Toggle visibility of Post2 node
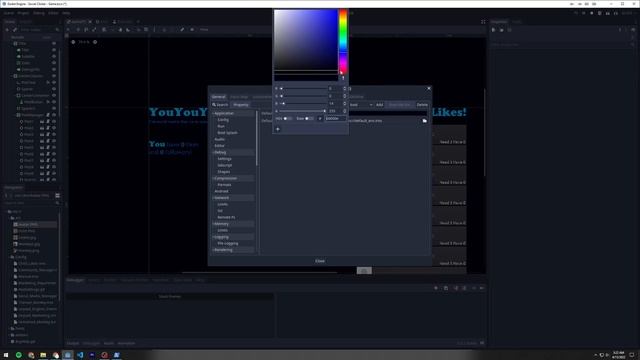This screenshot has height=360, width=640. tap(54, 128)
